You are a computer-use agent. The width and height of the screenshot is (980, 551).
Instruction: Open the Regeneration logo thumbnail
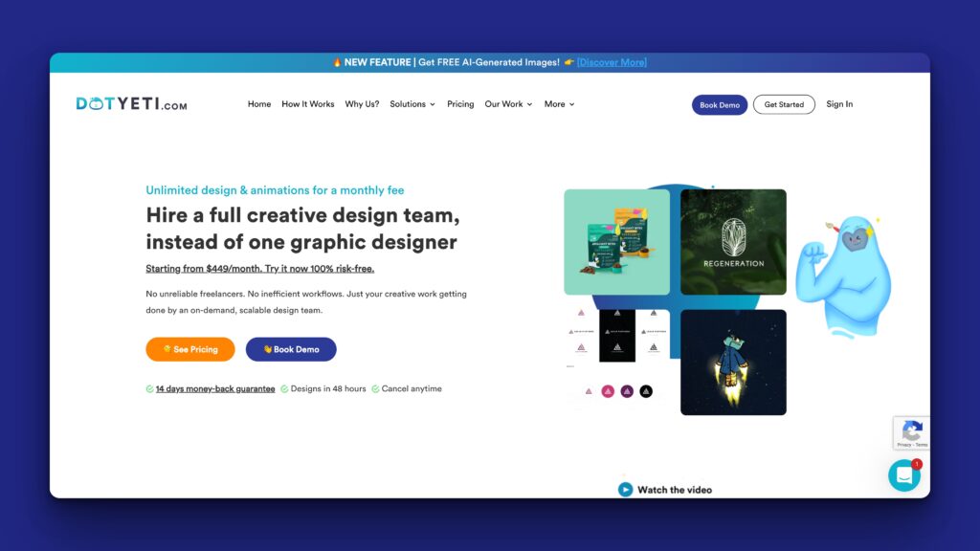[733, 242]
